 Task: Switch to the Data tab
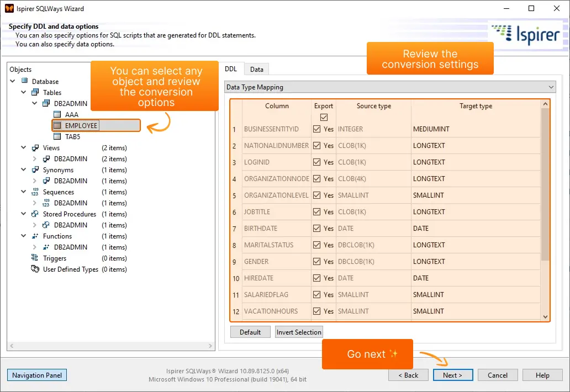coord(257,70)
